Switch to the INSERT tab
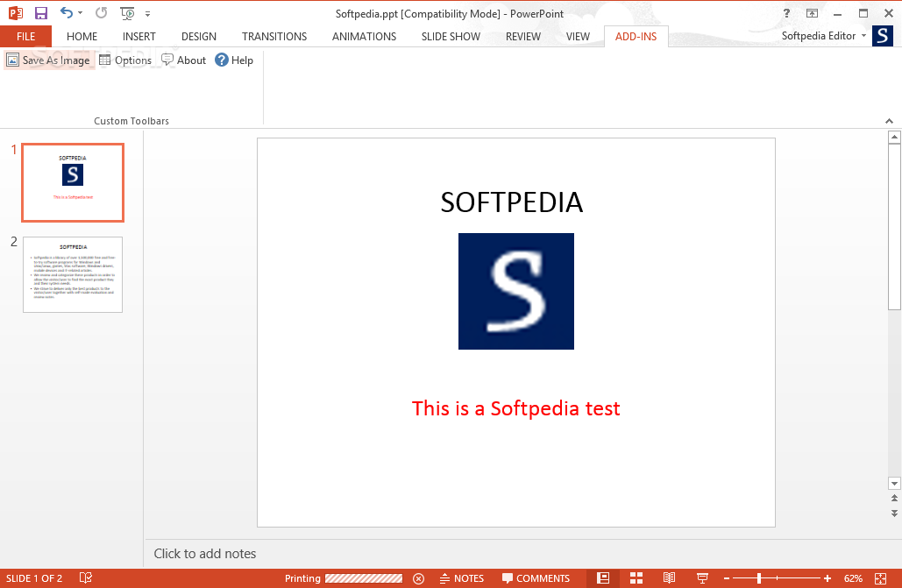 138,36
